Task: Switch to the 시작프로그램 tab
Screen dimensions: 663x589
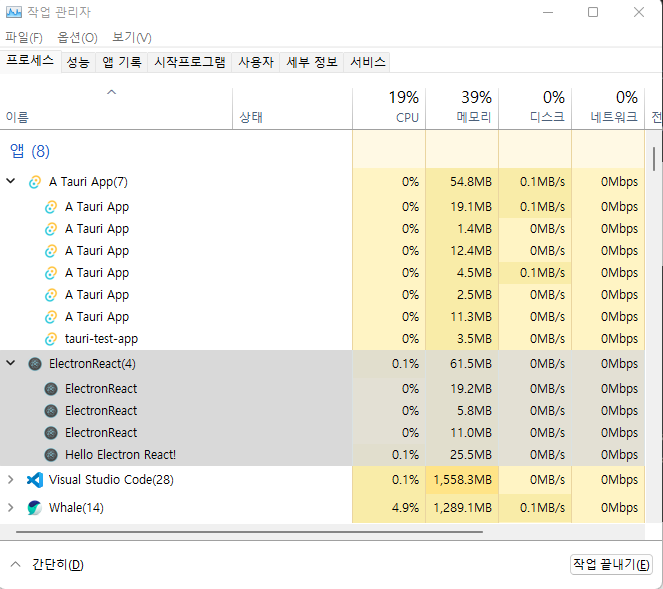Action: (x=189, y=62)
